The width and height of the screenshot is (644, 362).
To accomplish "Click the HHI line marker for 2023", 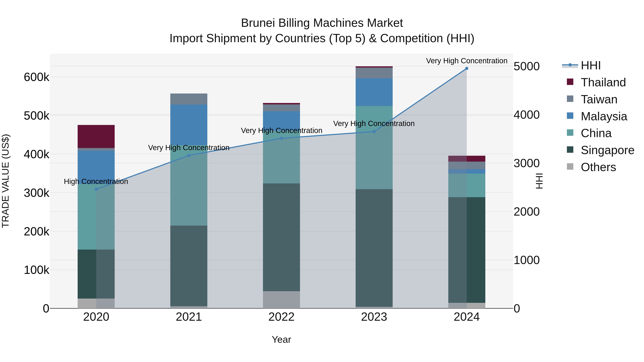I will click(374, 132).
